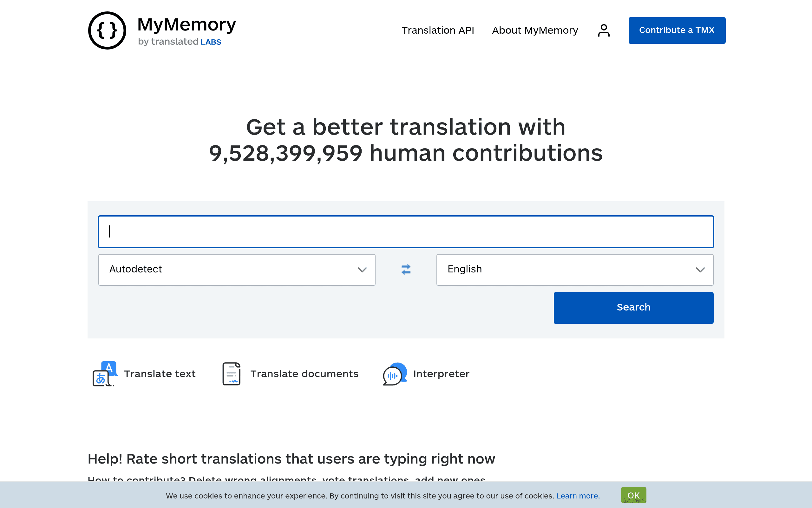Click the 'Get a better translation with' headline
The image size is (812, 508).
point(406,127)
